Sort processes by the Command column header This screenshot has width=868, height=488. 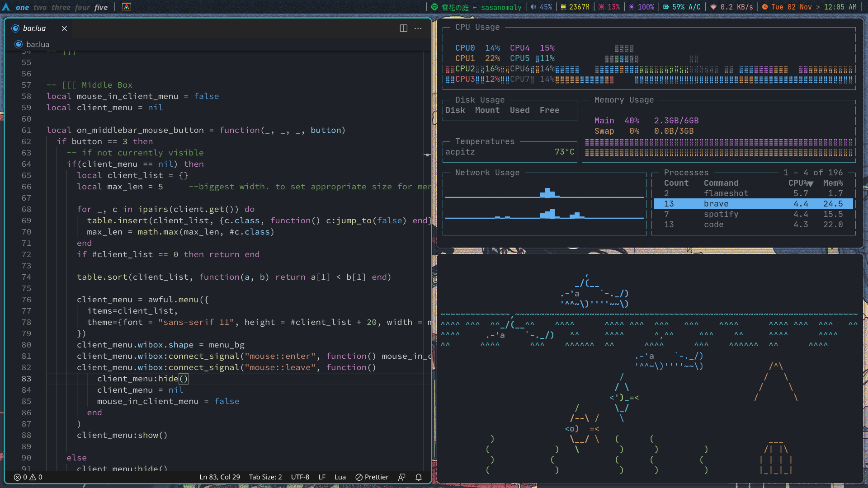[x=721, y=183]
